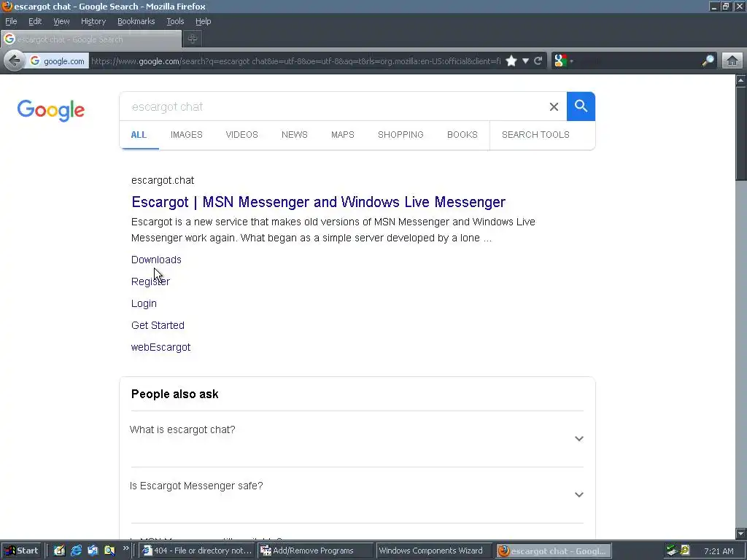Click the 7:21 AM taskbar clock
The image size is (747, 560).
tap(719, 551)
